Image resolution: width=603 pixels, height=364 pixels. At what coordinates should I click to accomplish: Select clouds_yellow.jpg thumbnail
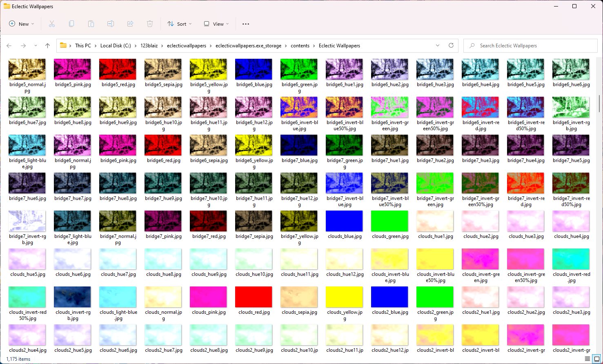(x=345, y=297)
